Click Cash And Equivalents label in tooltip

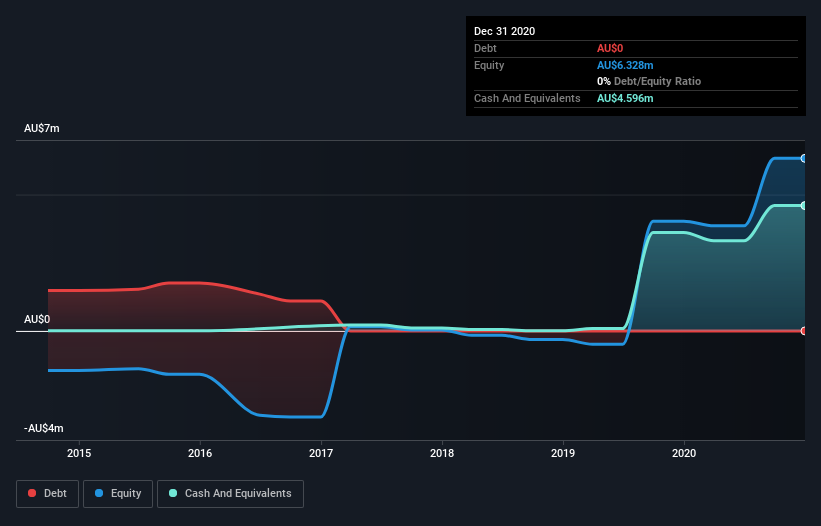[x=527, y=98]
